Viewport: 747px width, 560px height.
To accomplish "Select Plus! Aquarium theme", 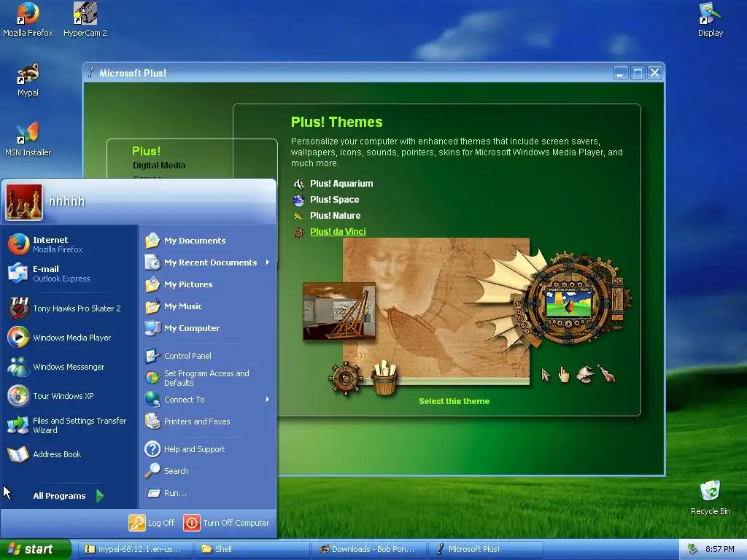I will (341, 183).
